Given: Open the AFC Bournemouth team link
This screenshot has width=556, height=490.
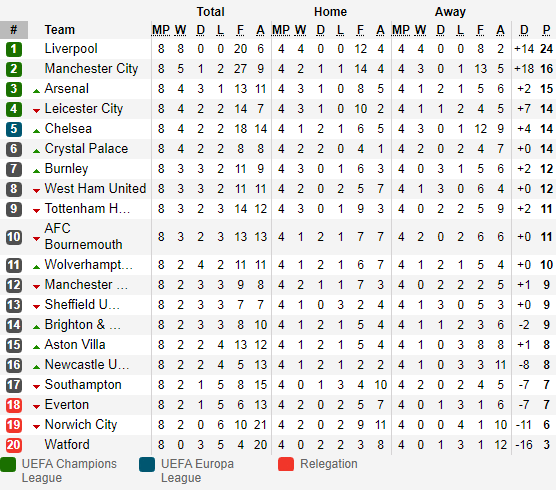Looking at the screenshot, I should click(83, 236).
